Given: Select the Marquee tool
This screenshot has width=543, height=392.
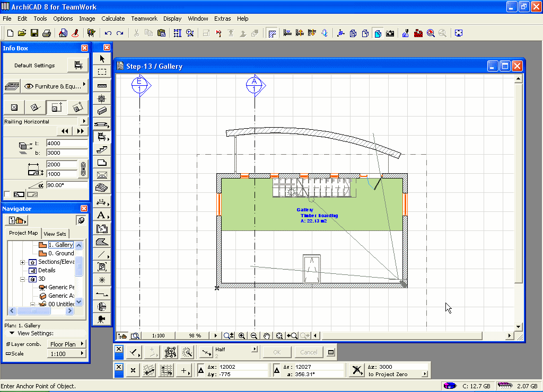Looking at the screenshot, I should pyautogui.click(x=102, y=72).
